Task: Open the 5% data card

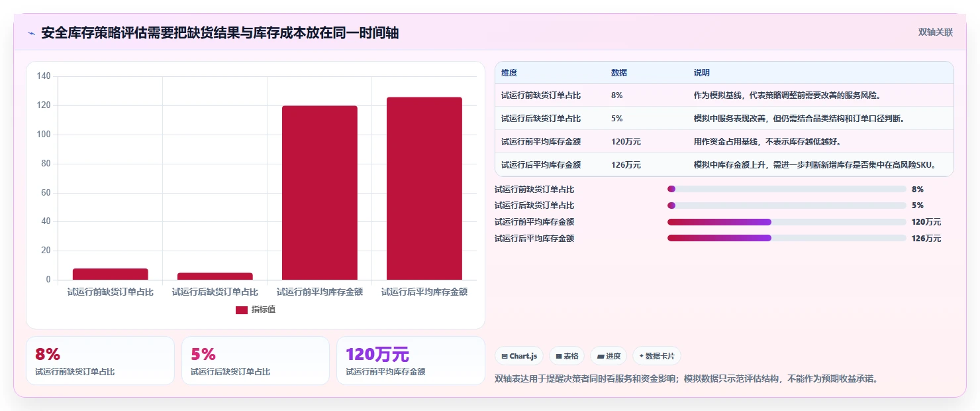Action: [x=256, y=361]
